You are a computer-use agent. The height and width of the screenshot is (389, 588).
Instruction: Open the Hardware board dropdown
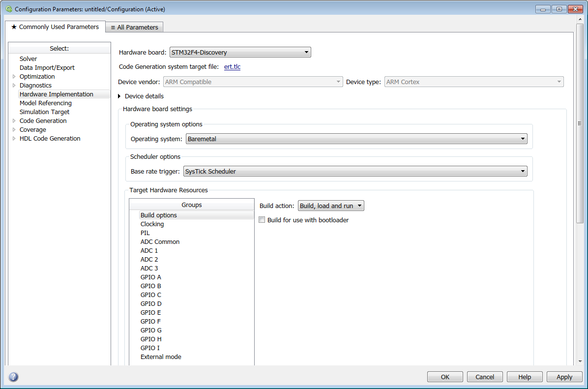[x=306, y=52]
